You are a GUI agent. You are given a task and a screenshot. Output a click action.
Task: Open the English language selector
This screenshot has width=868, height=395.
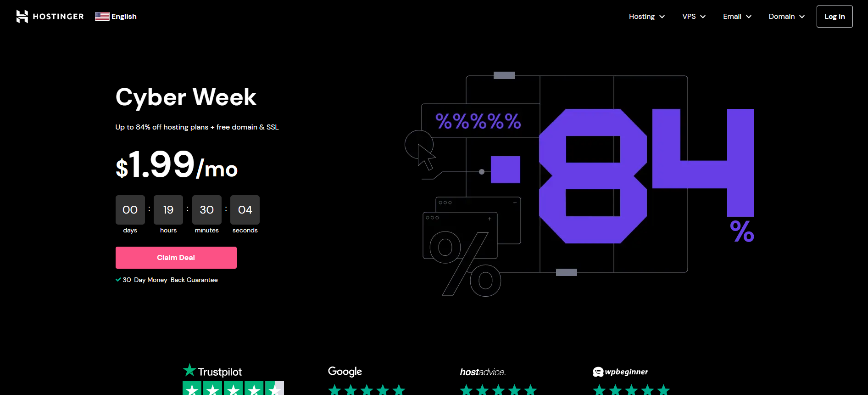pos(124,17)
